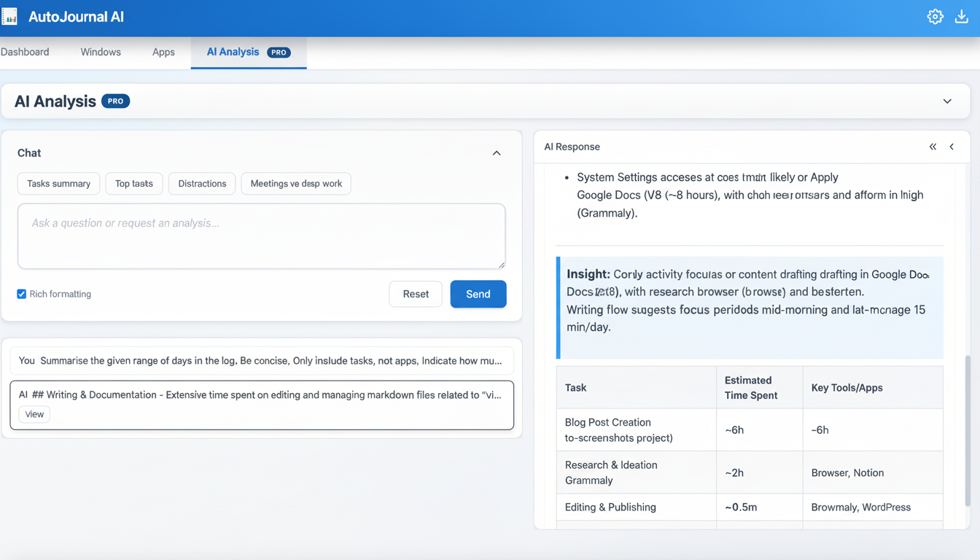Image resolution: width=980 pixels, height=560 pixels.
Task: Click View on the AI response message
Action: click(x=34, y=413)
